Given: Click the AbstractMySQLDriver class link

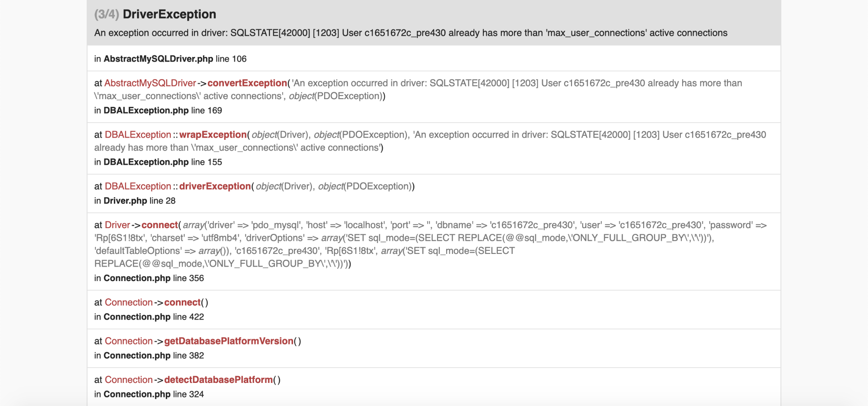Looking at the screenshot, I should 150,83.
